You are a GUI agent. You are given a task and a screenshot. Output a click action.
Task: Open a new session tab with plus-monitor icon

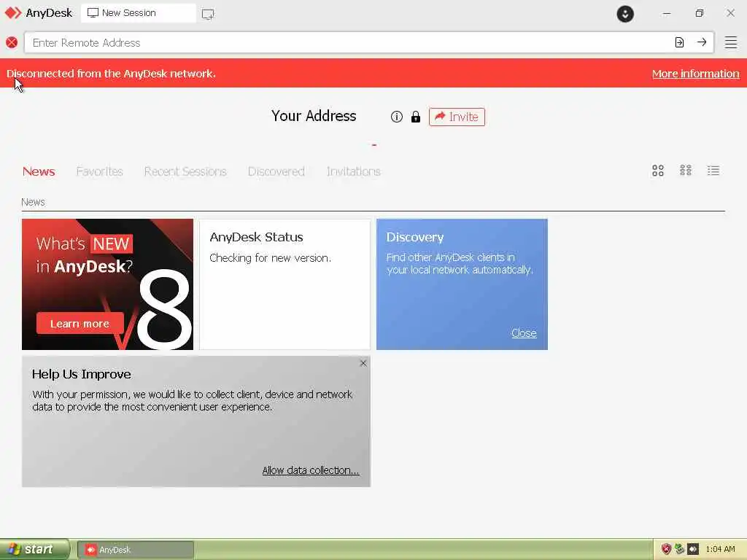(208, 14)
